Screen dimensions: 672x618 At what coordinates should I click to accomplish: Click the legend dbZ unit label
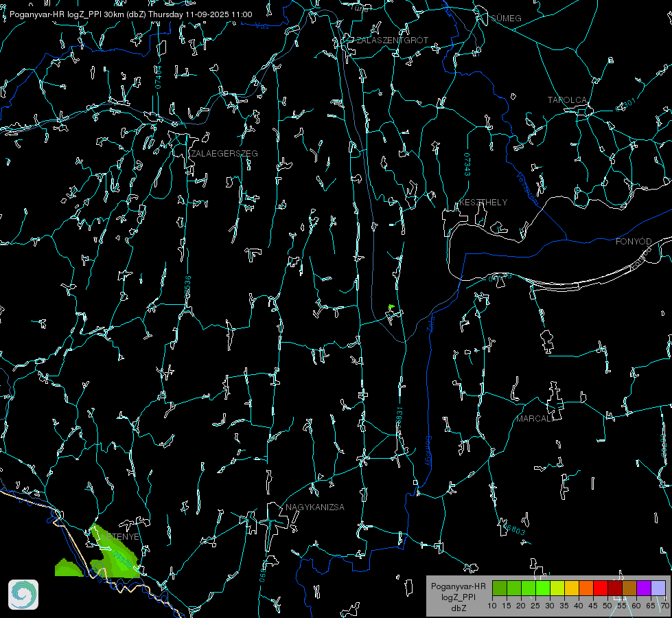click(x=458, y=608)
